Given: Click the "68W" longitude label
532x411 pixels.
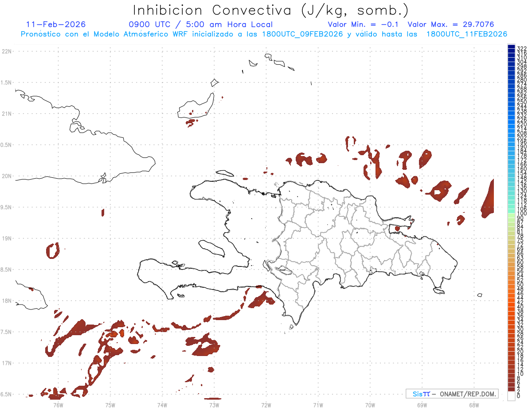Looking at the screenshot, I should [x=474, y=405].
